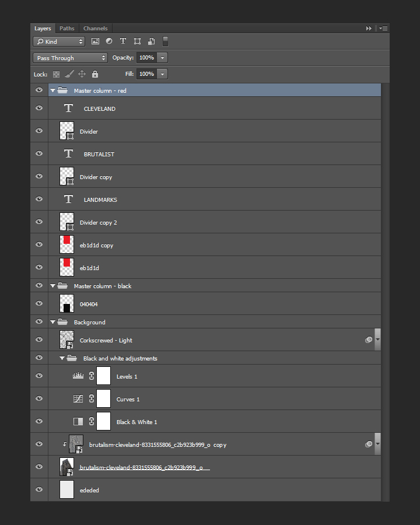The width and height of the screenshot is (420, 525).
Task: Toggle visibility of 040404 layer
Action: pyautogui.click(x=39, y=304)
